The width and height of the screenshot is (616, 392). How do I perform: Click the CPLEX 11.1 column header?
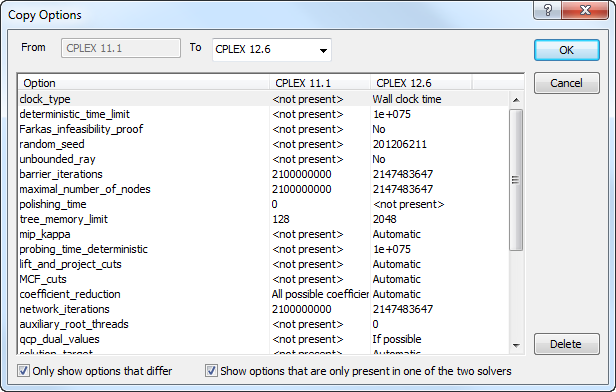[x=320, y=83]
